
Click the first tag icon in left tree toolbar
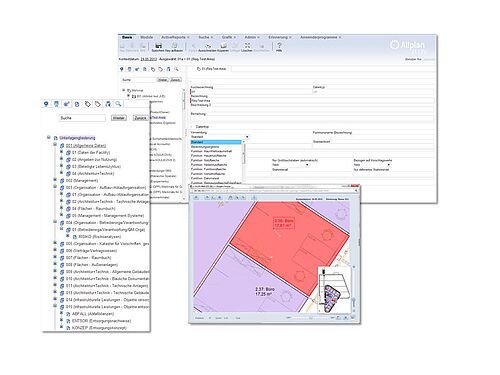tap(87, 104)
